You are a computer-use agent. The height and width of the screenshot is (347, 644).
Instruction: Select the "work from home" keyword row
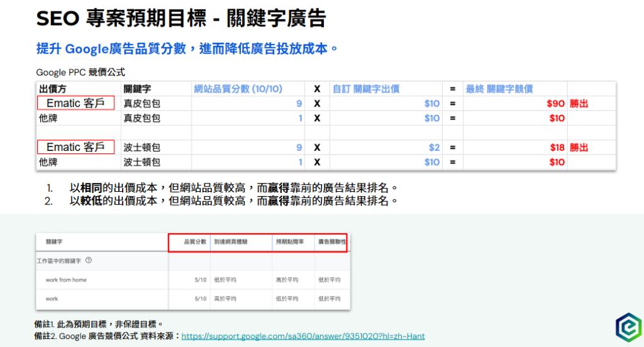[x=66, y=280]
